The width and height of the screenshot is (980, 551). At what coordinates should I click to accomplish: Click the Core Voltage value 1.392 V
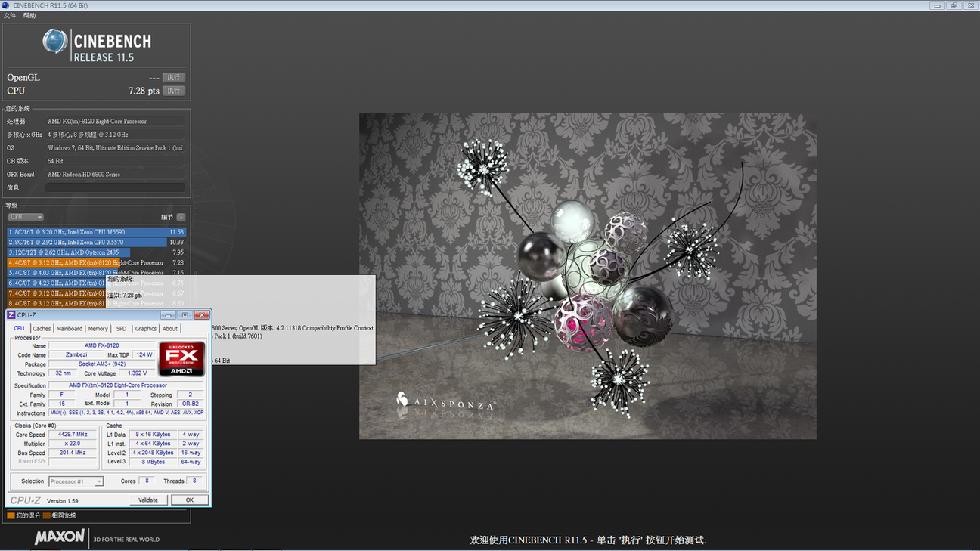(x=137, y=373)
